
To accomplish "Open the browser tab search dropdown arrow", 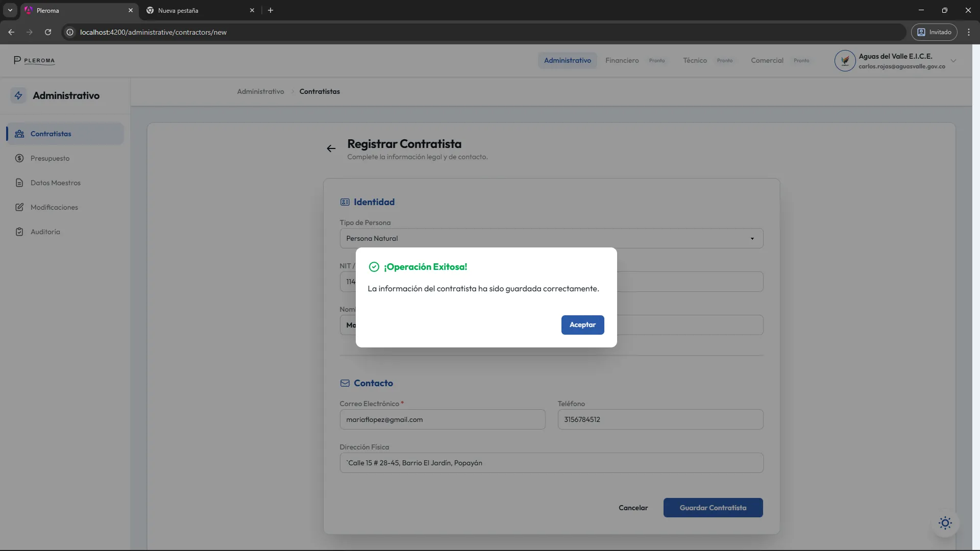I will [10, 10].
